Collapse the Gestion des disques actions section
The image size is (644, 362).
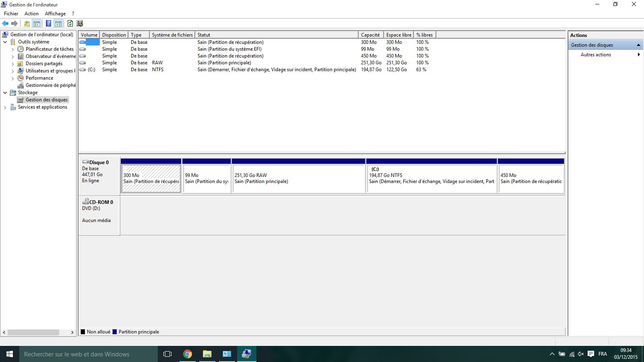click(x=638, y=45)
